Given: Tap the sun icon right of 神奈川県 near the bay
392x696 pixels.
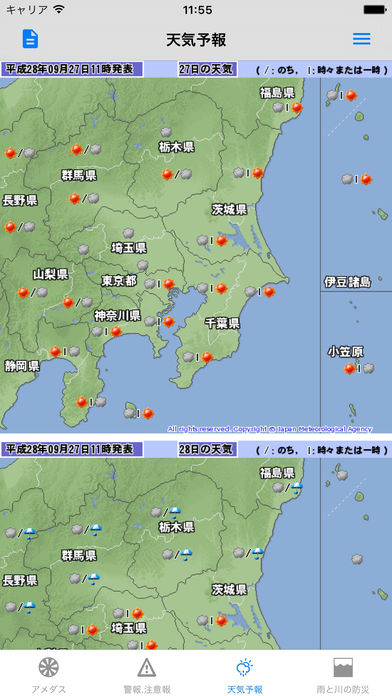Looking at the screenshot, I should coord(169,321).
